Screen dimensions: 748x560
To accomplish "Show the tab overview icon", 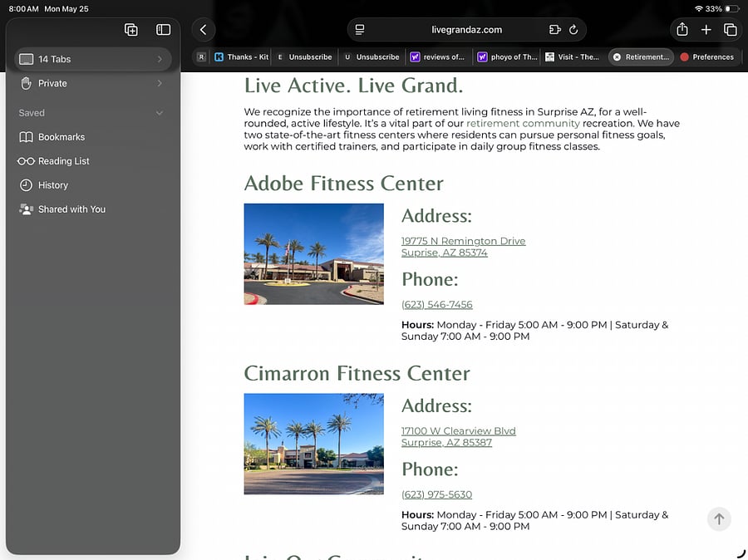I will tap(731, 30).
